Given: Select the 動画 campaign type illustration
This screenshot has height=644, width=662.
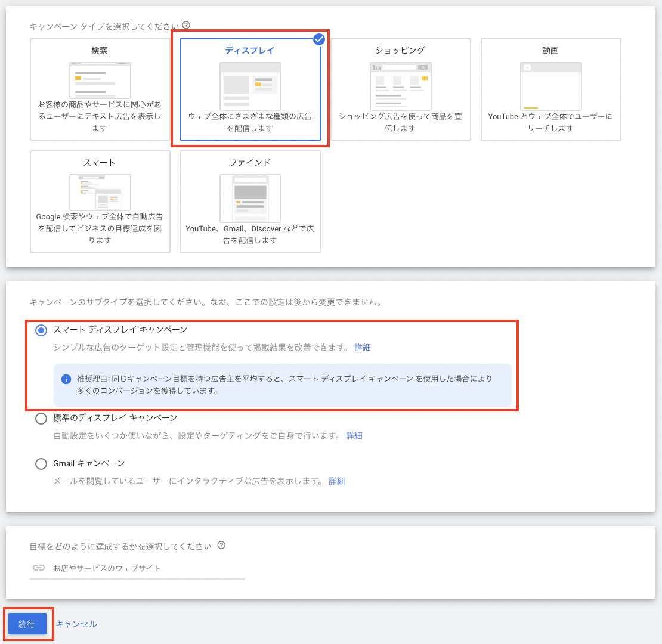Looking at the screenshot, I should click(x=550, y=86).
